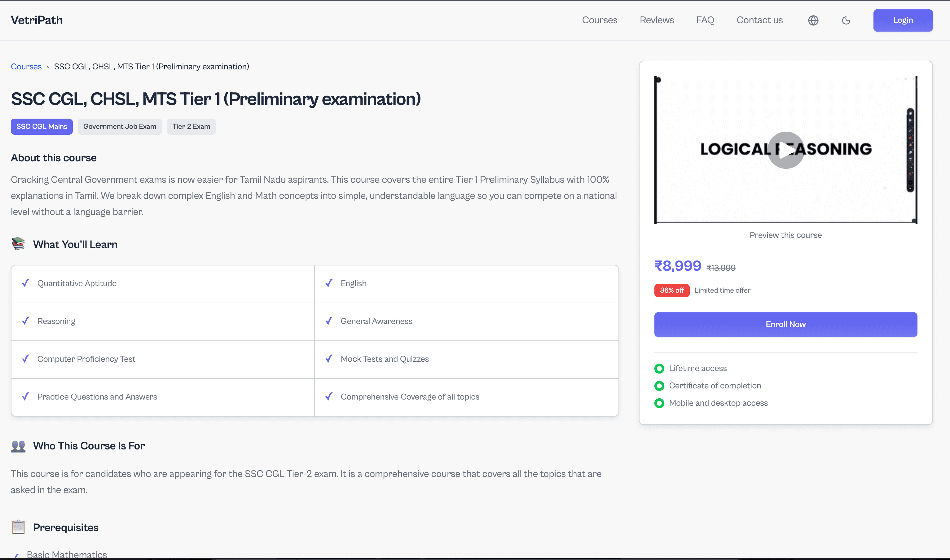Click the green circle beside Certificate of completion

coord(659,386)
